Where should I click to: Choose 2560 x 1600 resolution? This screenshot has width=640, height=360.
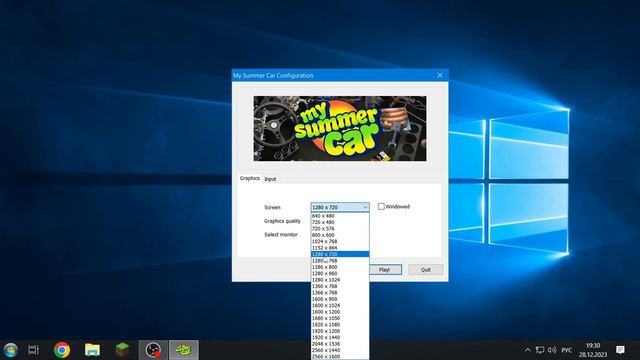pos(340,357)
